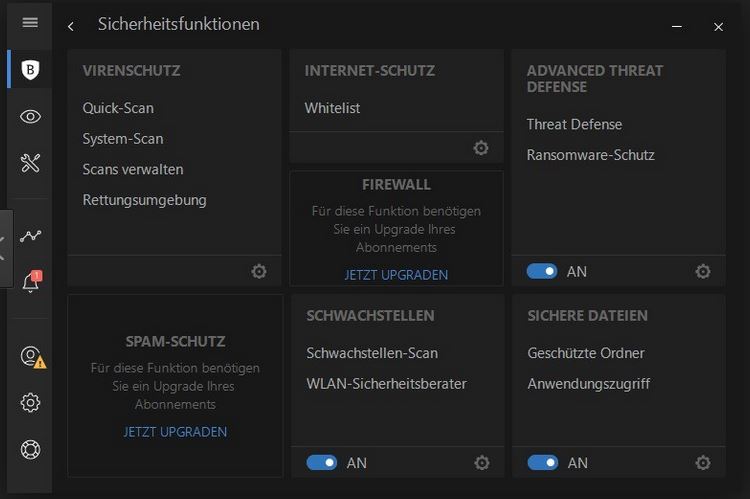Minimize the Bitdefender window
Viewport: 750px width, 499px height.
(x=677, y=26)
